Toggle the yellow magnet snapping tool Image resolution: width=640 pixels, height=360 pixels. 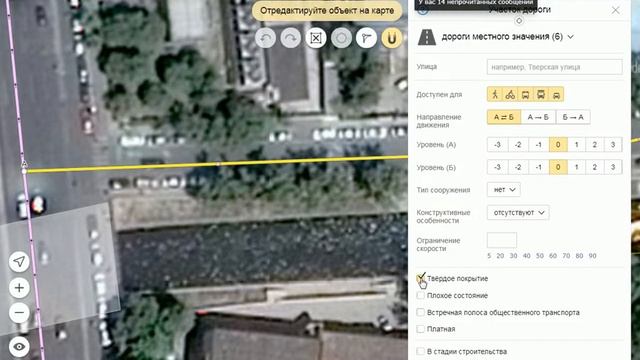[392, 38]
